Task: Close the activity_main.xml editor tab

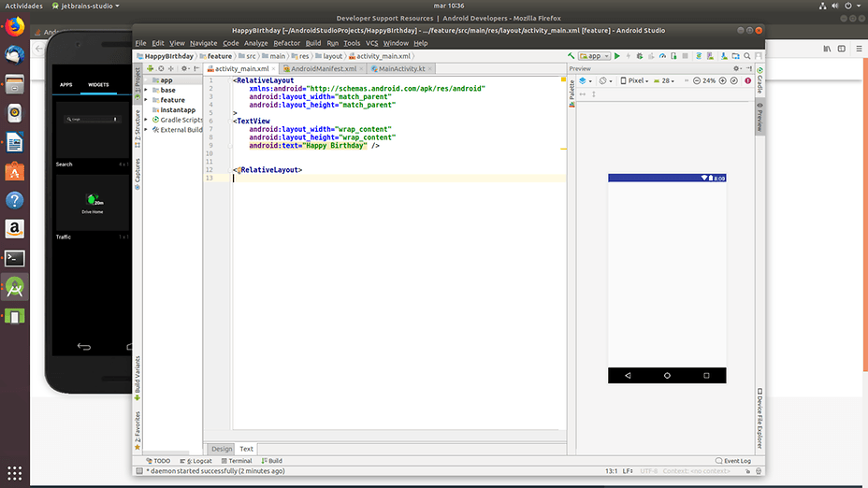Action: [x=273, y=68]
